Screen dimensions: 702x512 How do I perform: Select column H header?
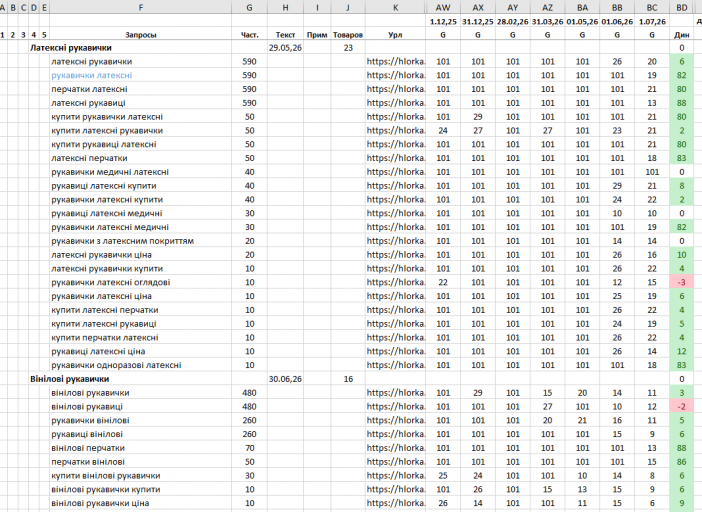[285, 8]
